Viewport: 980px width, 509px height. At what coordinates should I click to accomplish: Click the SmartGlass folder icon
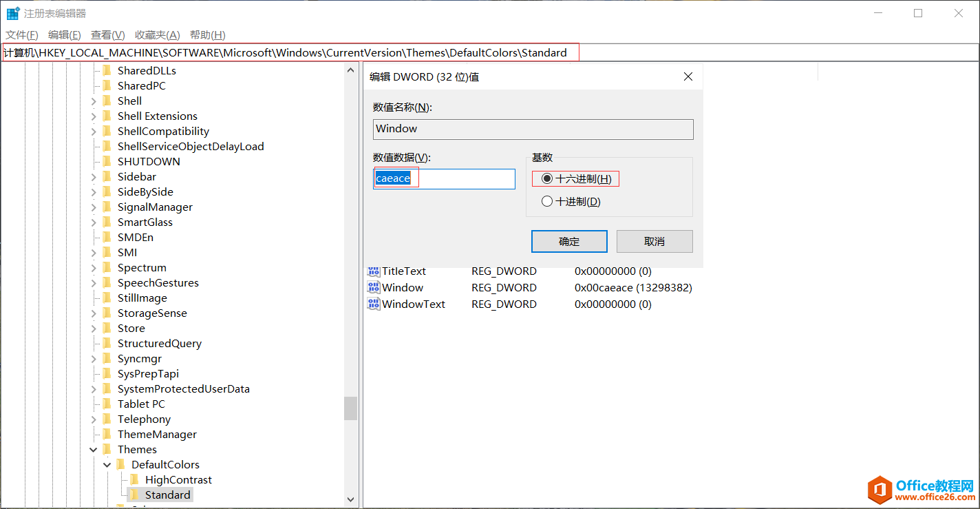[107, 222]
